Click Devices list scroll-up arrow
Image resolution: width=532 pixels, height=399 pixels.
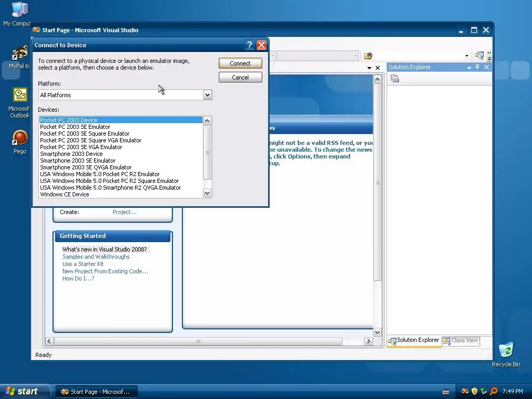click(207, 121)
